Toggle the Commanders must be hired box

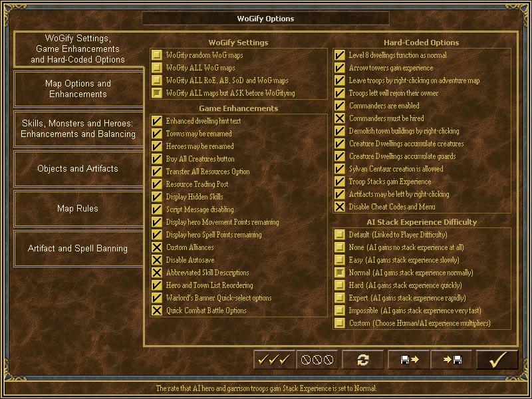tap(340, 118)
